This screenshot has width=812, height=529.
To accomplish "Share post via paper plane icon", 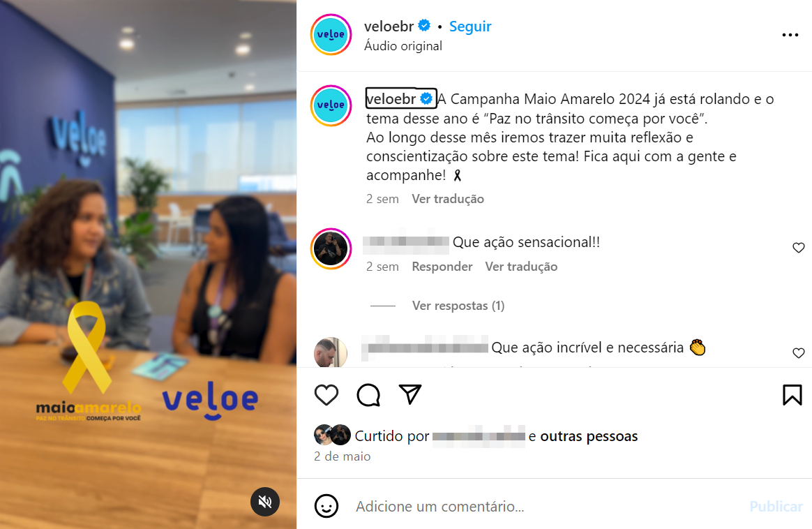I will (410, 395).
